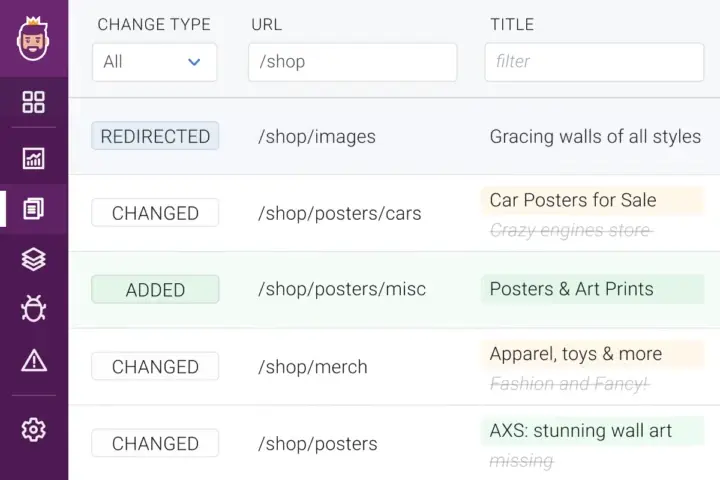Open the dashboard grid icon

tap(34, 102)
